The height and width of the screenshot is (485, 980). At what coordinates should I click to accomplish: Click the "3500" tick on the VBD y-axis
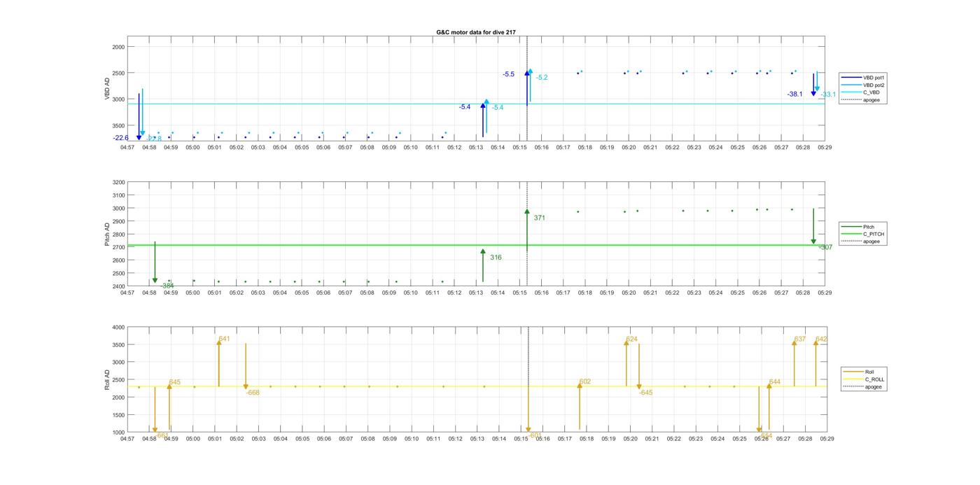coord(118,125)
